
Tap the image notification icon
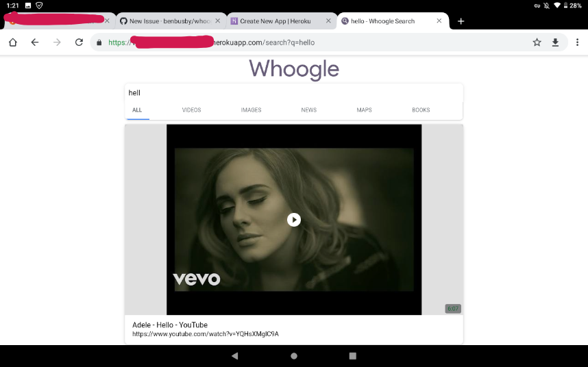click(27, 5)
